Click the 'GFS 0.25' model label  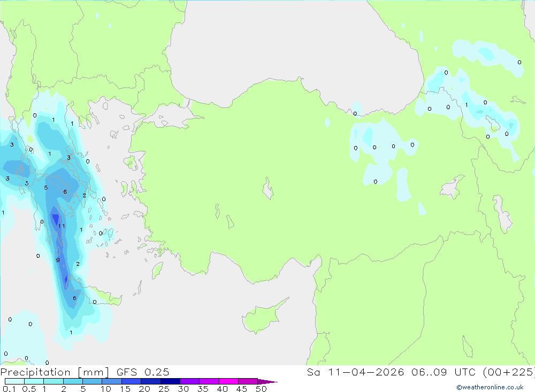pyautogui.click(x=143, y=372)
